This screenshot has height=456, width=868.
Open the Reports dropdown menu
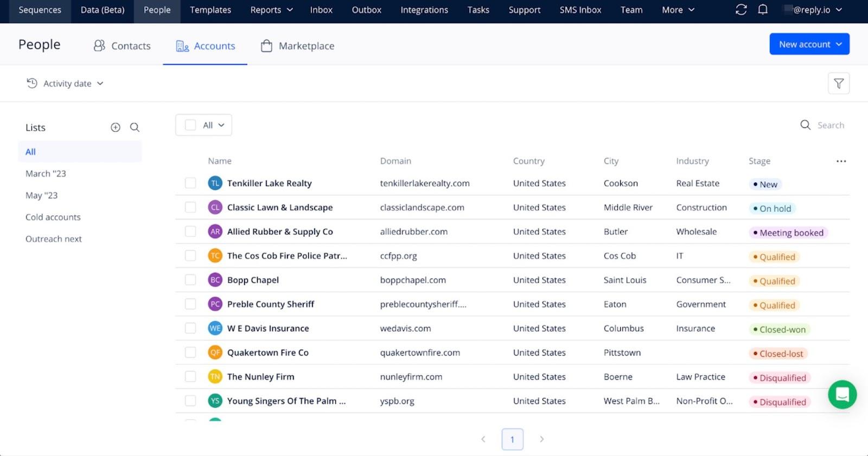[271, 10]
